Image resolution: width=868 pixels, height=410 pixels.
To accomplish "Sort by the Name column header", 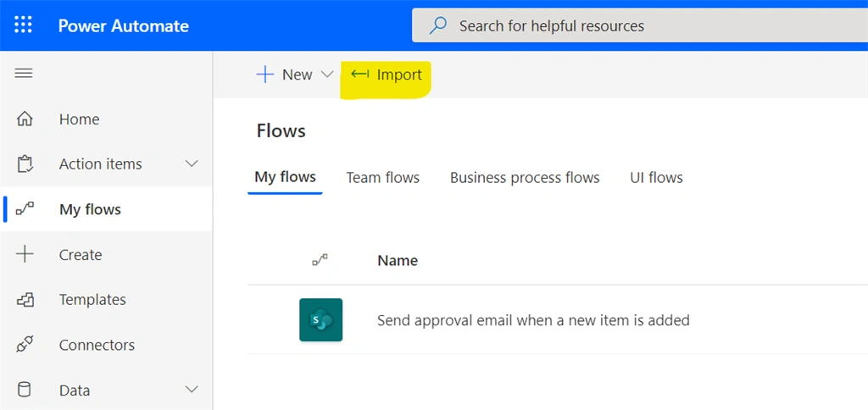I will (x=398, y=260).
